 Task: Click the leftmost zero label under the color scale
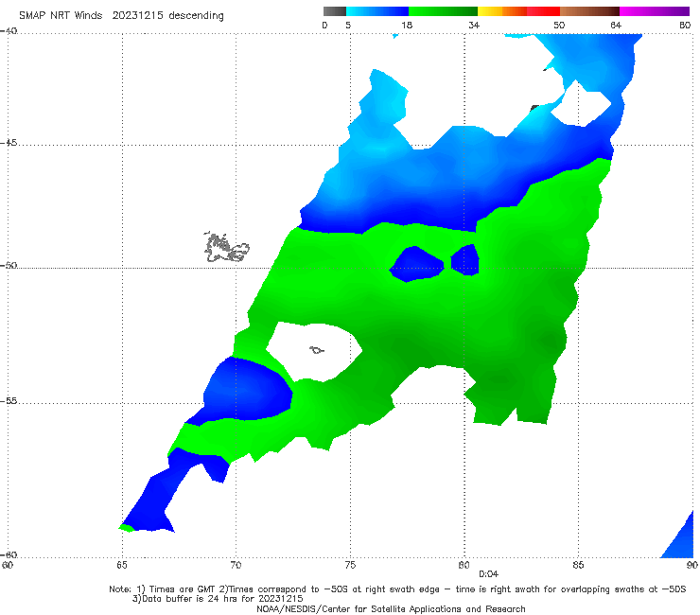[x=325, y=25]
